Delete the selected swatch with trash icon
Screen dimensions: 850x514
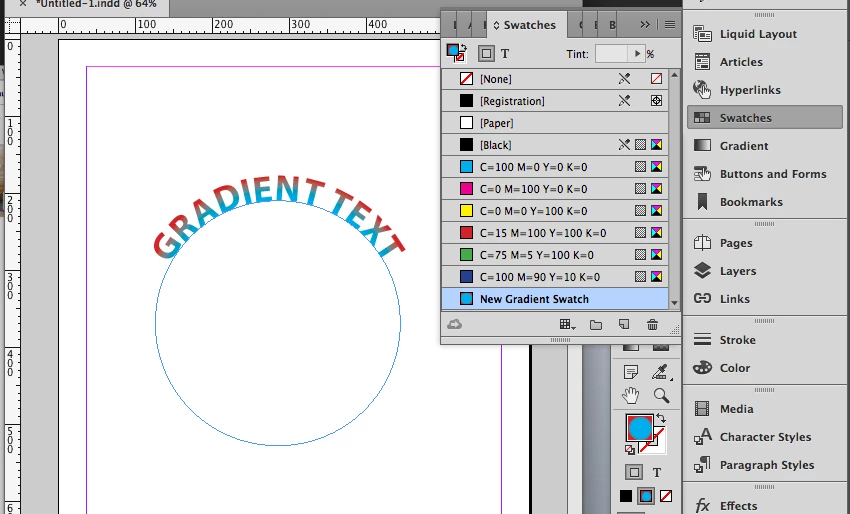pos(653,324)
